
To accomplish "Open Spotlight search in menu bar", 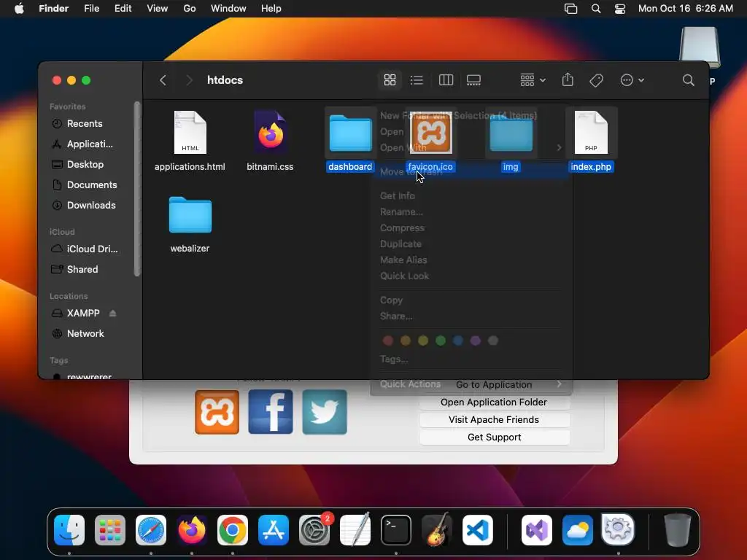I will click(x=595, y=9).
